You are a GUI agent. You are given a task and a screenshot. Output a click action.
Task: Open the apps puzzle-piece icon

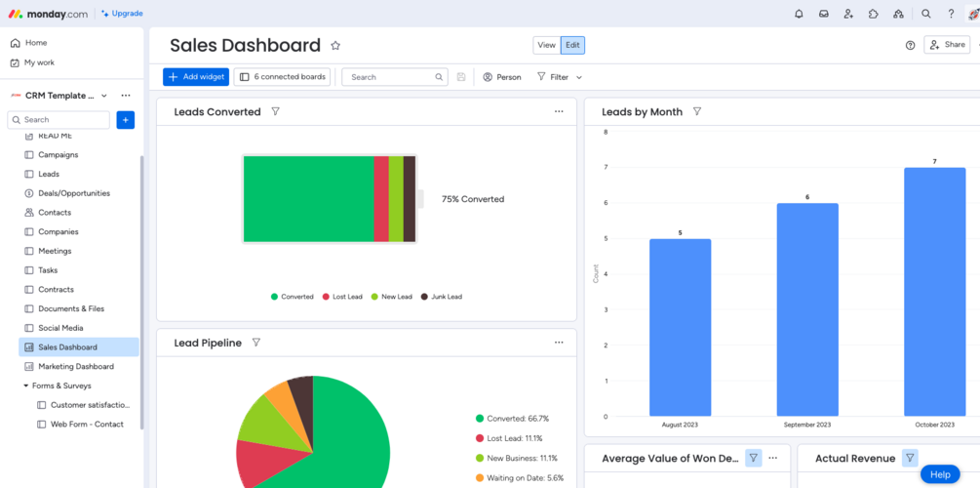[873, 14]
